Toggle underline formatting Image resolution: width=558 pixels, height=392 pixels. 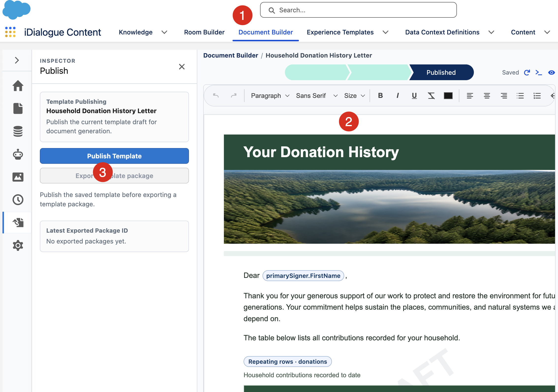pos(414,96)
